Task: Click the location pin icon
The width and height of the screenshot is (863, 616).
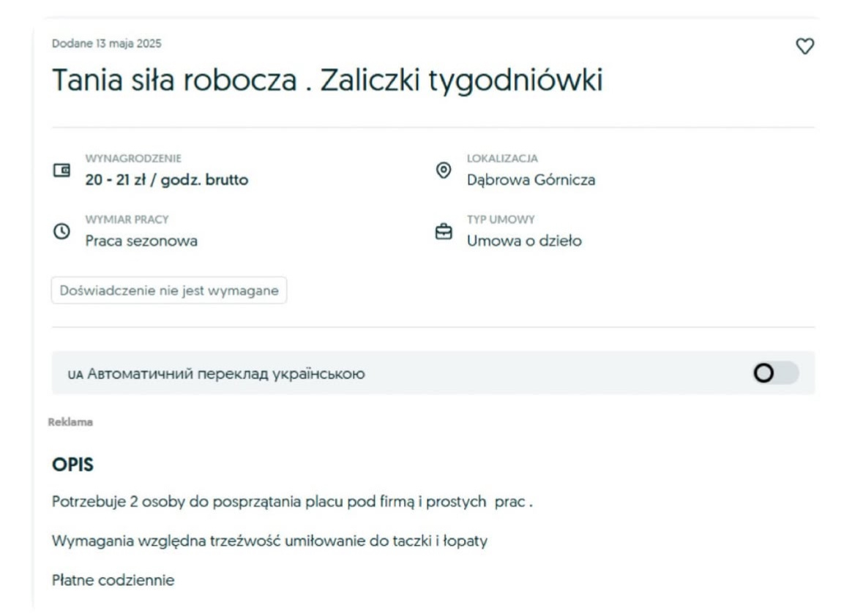Action: pos(443,170)
